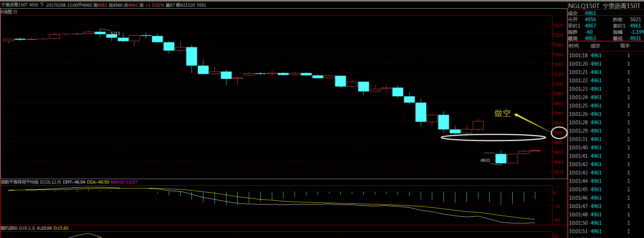Click the 60分 period label in header
This screenshot has width=644, height=238.
point(34,5)
